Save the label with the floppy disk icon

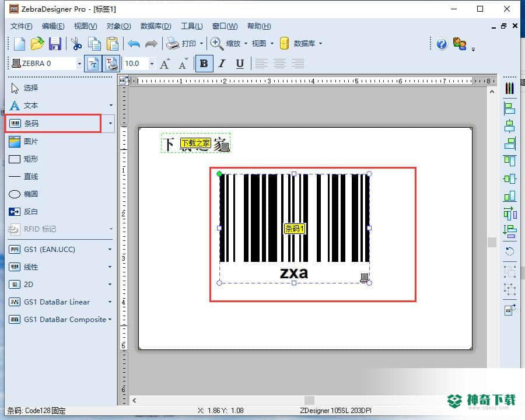[55, 44]
